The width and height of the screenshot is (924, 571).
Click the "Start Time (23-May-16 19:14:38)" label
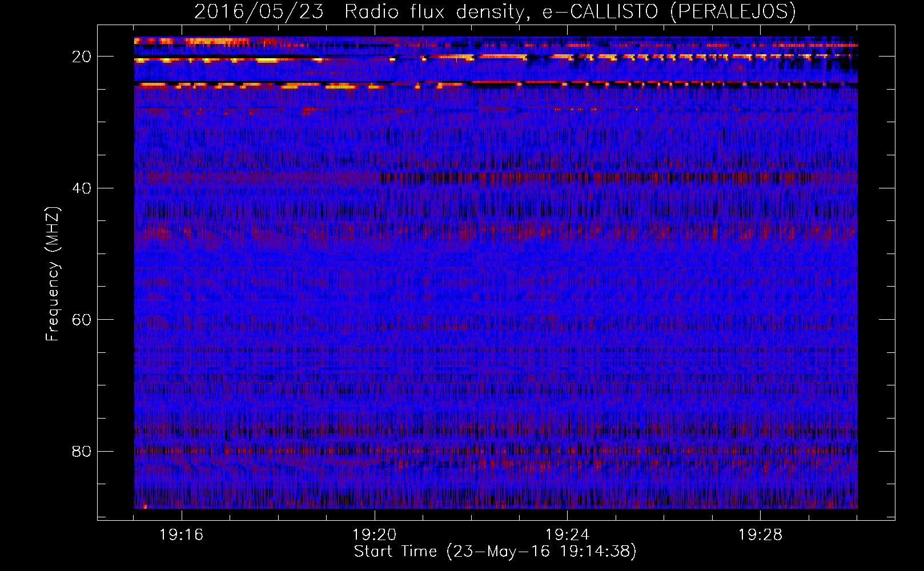pyautogui.click(x=495, y=552)
